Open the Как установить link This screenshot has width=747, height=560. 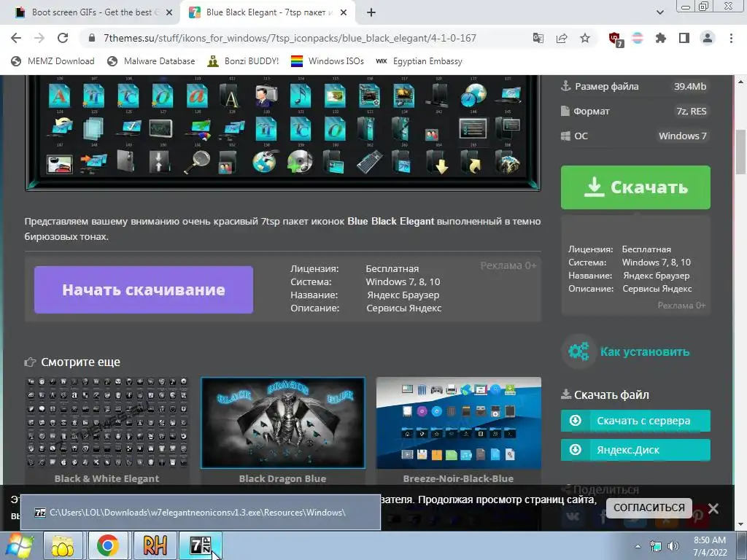(645, 352)
